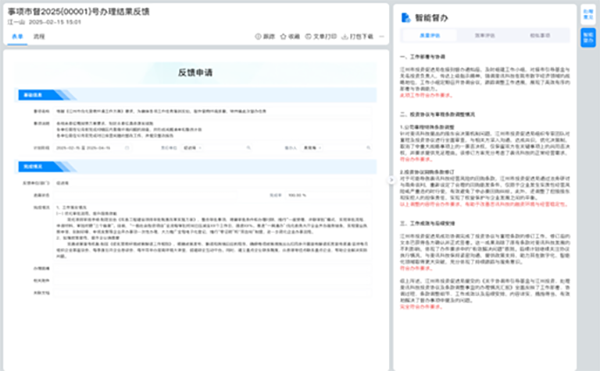The height and width of the screenshot is (371, 600).
Task: Select the 表单 tab
Action: (17, 37)
